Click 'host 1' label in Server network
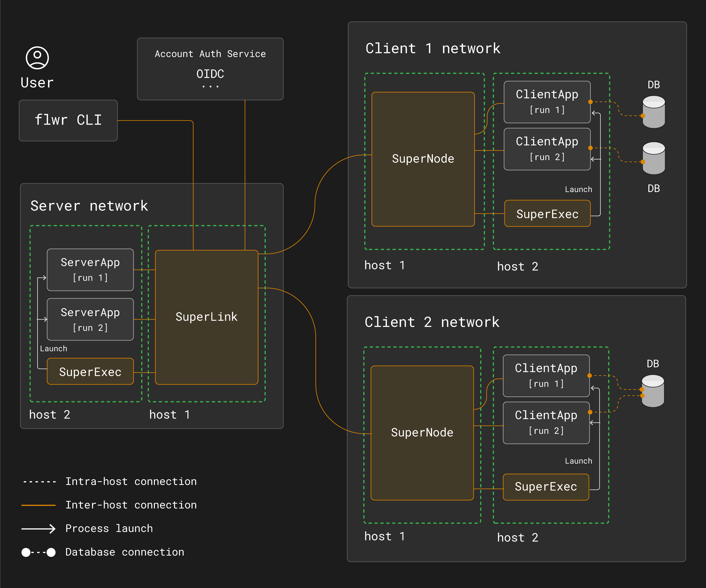706x588 pixels. tap(170, 415)
